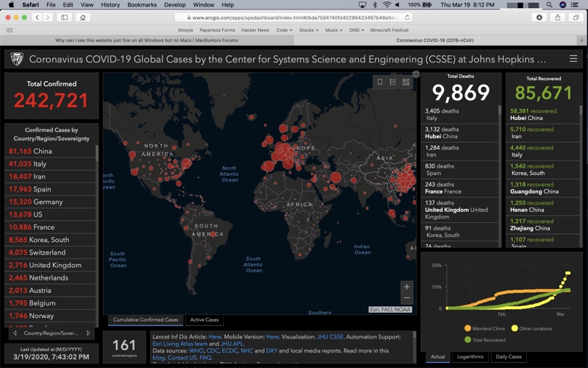The height and width of the screenshot is (368, 588).
Task: Select the Daily Cases chart tab
Action: (509, 356)
